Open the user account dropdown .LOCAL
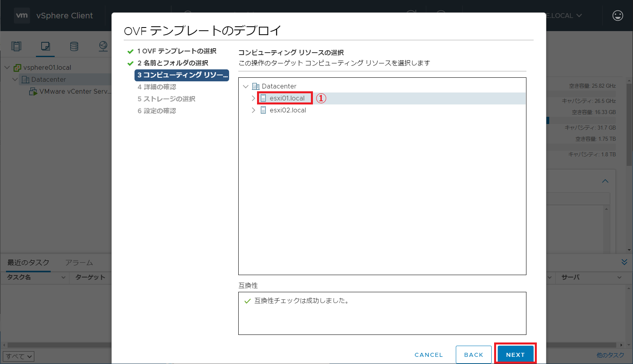The height and width of the screenshot is (364, 633). coord(564,16)
